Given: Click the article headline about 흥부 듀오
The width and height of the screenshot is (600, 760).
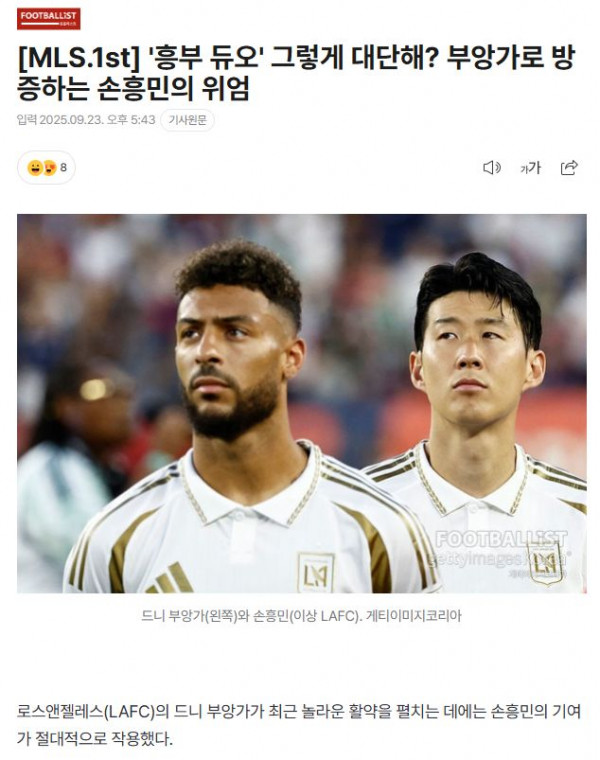Looking at the screenshot, I should coord(296,74).
